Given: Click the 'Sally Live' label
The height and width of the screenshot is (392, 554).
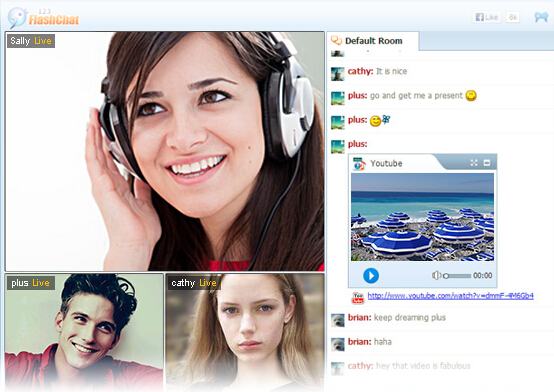Looking at the screenshot, I should pos(31,41).
